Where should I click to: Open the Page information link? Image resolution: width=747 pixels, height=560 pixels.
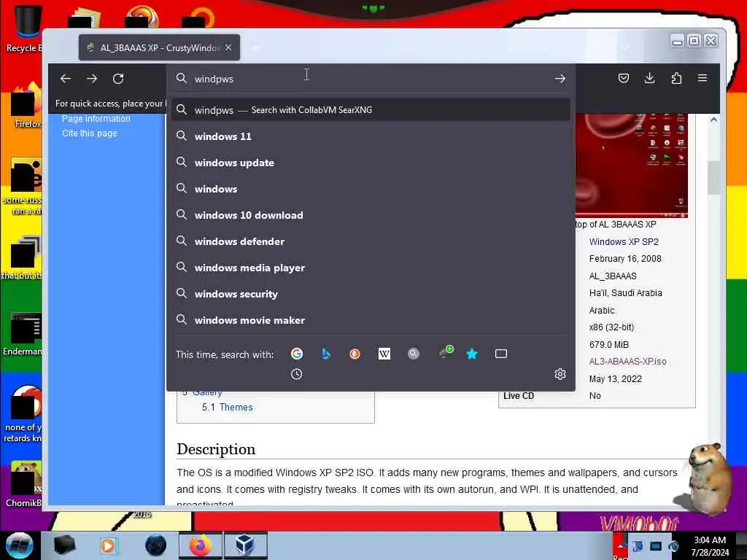click(96, 119)
